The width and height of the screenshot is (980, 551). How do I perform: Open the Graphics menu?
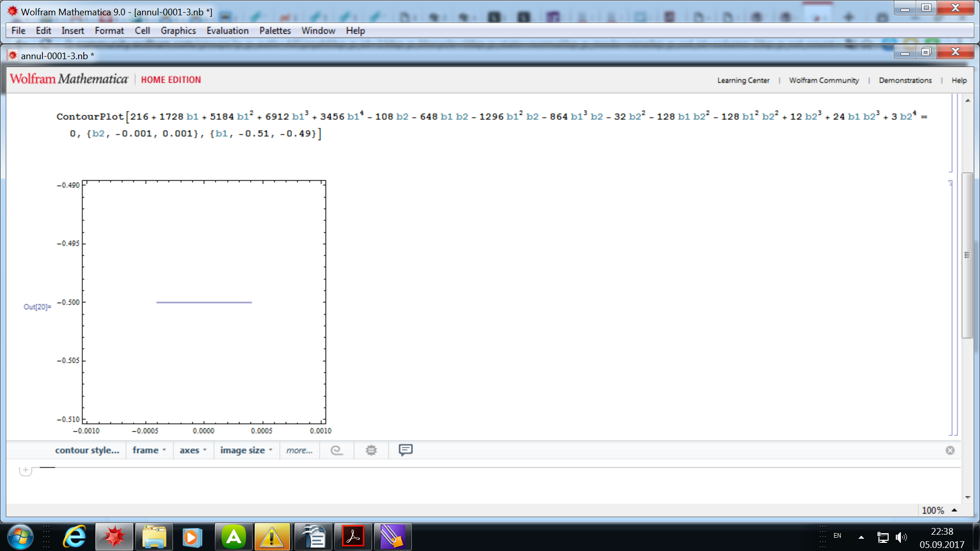coord(178,31)
